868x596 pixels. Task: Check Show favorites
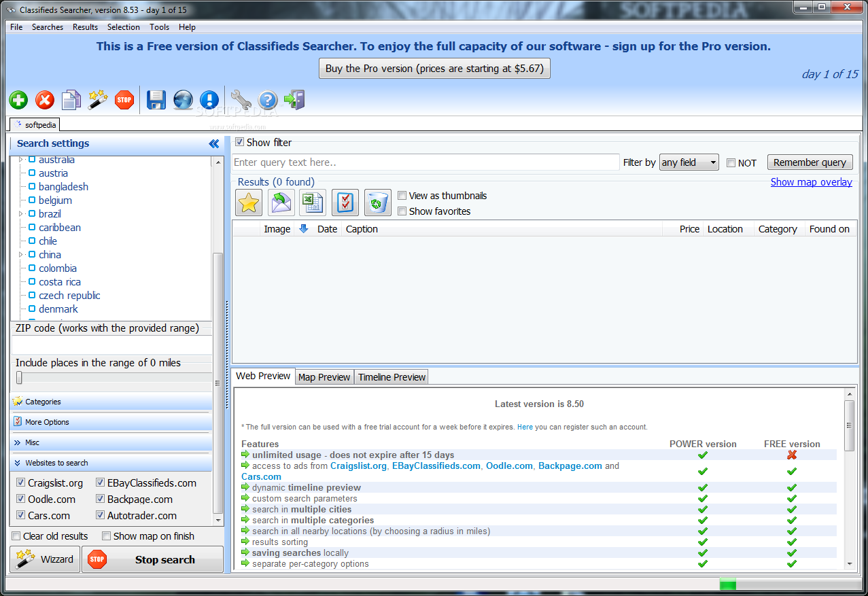pyautogui.click(x=402, y=211)
